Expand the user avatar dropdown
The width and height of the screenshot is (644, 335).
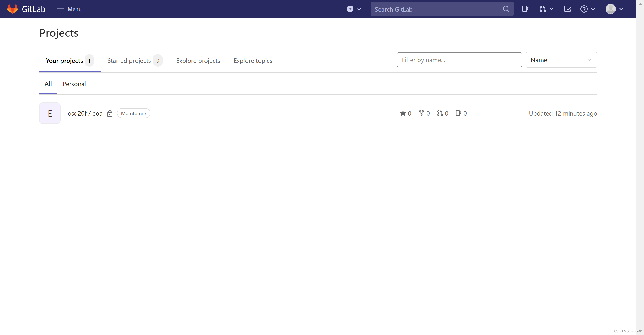click(x=614, y=9)
